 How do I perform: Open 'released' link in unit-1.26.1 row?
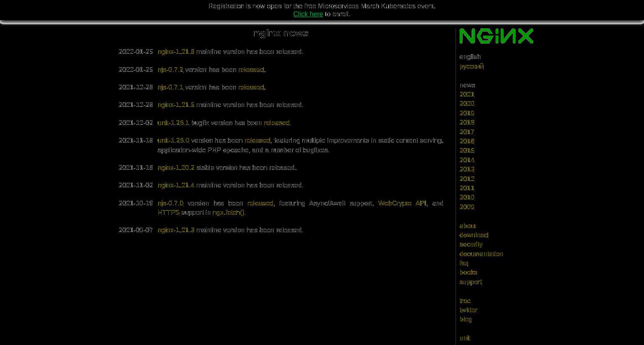pos(276,123)
